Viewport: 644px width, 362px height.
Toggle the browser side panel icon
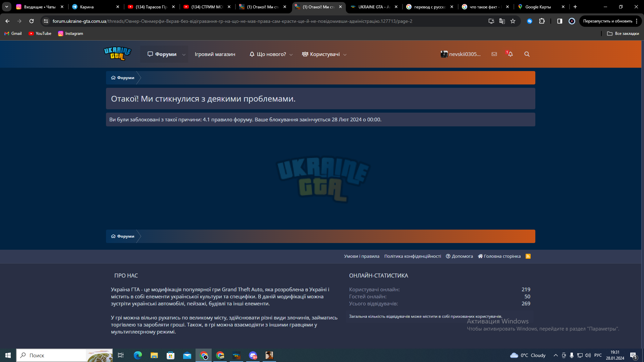[x=560, y=21]
